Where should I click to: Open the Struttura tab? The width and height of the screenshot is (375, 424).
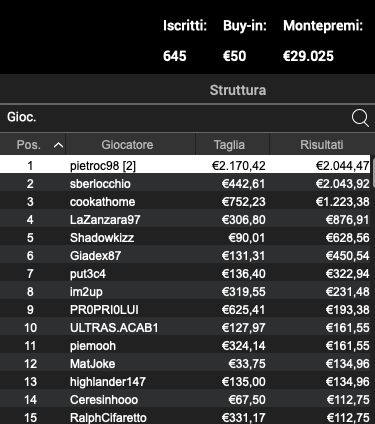[x=238, y=90]
